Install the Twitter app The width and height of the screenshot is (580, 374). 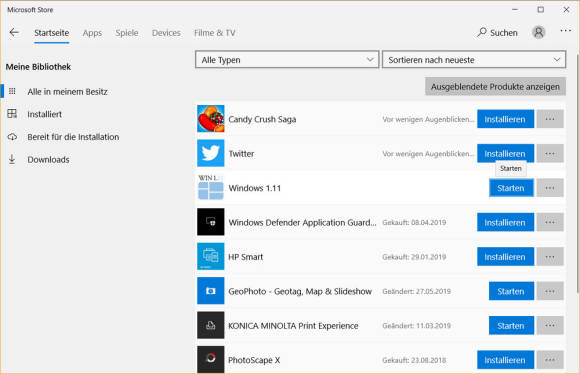coord(505,153)
